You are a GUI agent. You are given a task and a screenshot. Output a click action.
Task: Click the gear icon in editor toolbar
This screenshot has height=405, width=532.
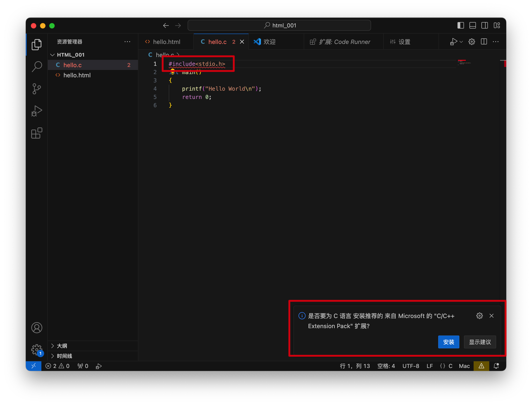tap(472, 42)
